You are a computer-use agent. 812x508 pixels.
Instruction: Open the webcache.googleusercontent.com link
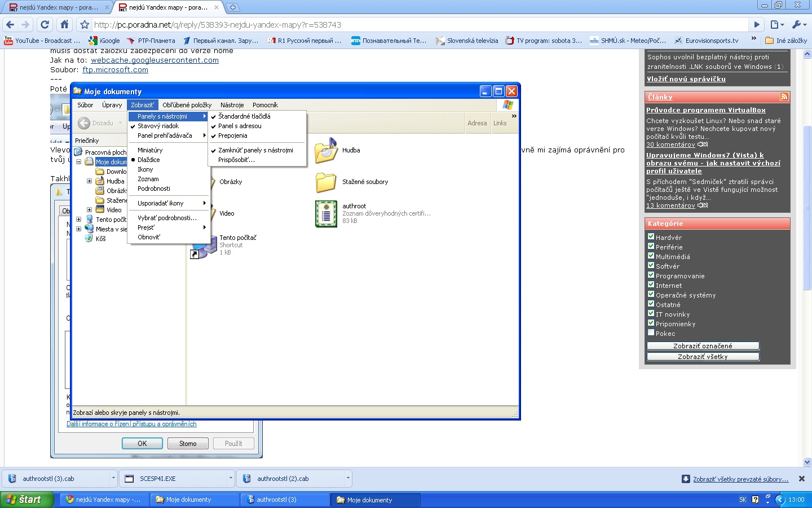point(155,60)
